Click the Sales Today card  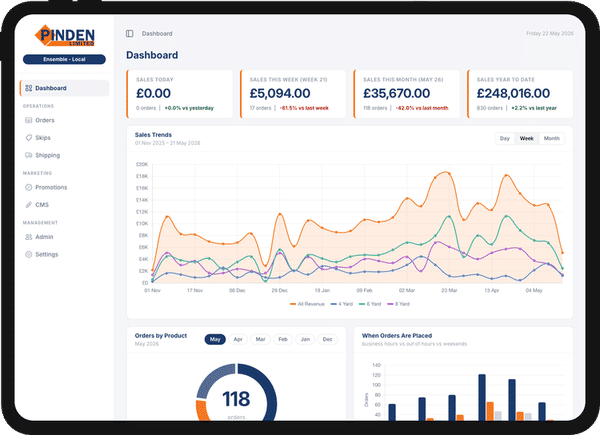coord(179,94)
